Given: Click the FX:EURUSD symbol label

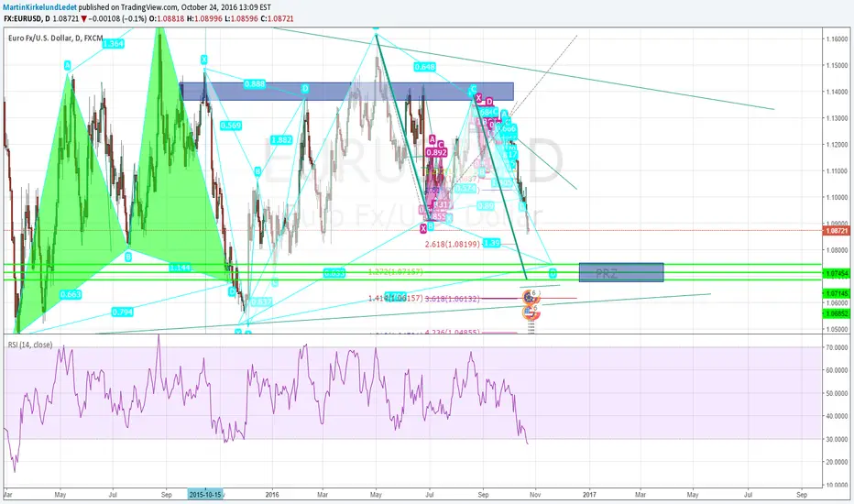Looking at the screenshot, I should pyautogui.click(x=24, y=18).
